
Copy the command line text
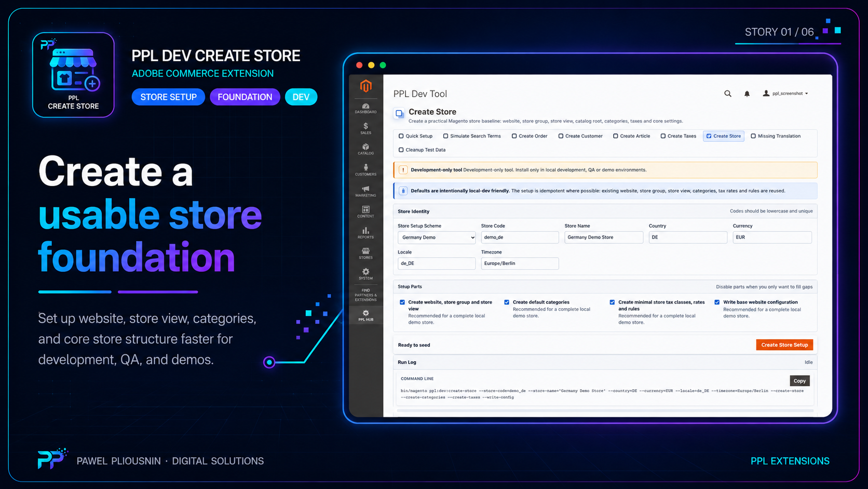(x=799, y=381)
